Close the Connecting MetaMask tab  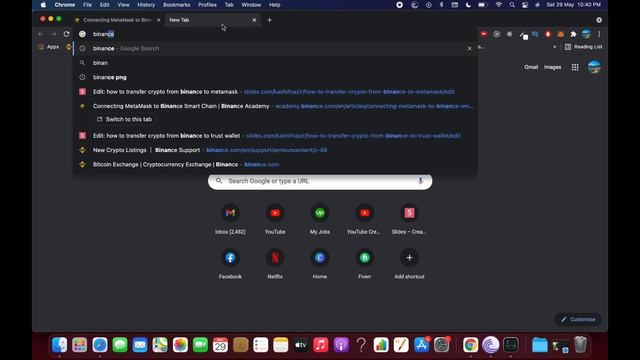159,20
